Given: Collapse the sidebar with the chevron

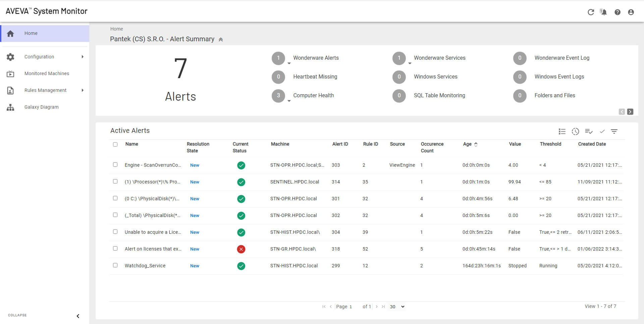Looking at the screenshot, I should [78, 316].
